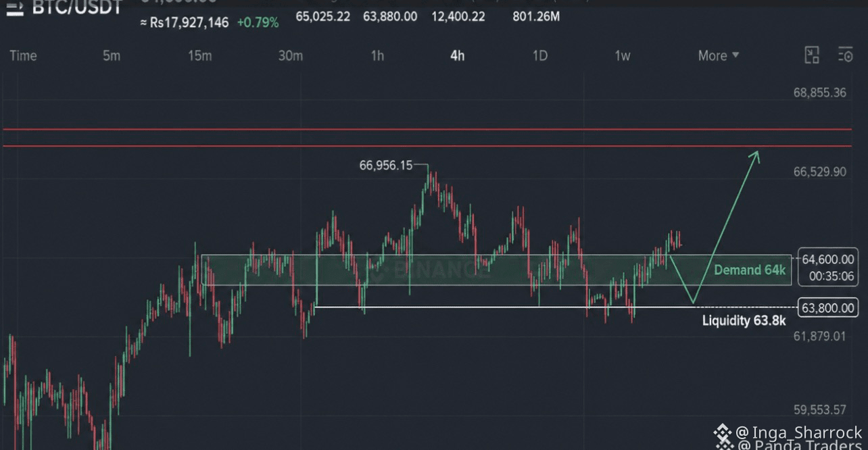Switch to the 1h interval
The width and height of the screenshot is (868, 450).
377,55
